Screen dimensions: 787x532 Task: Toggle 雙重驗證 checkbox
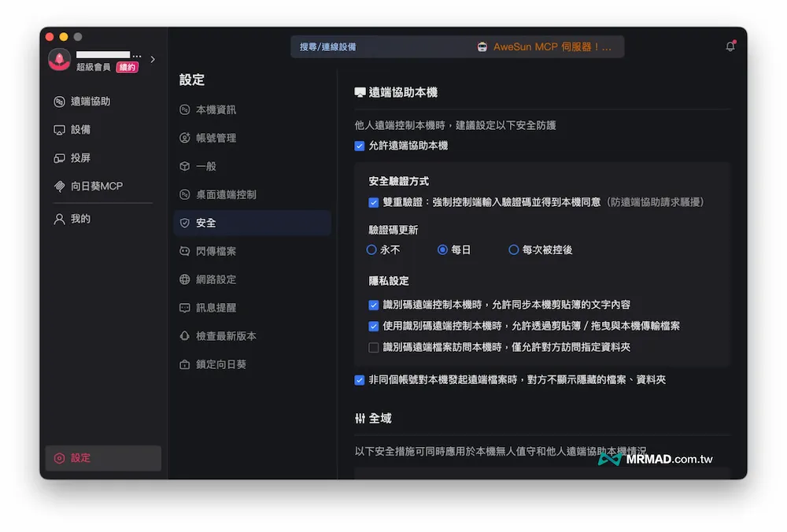click(x=373, y=202)
